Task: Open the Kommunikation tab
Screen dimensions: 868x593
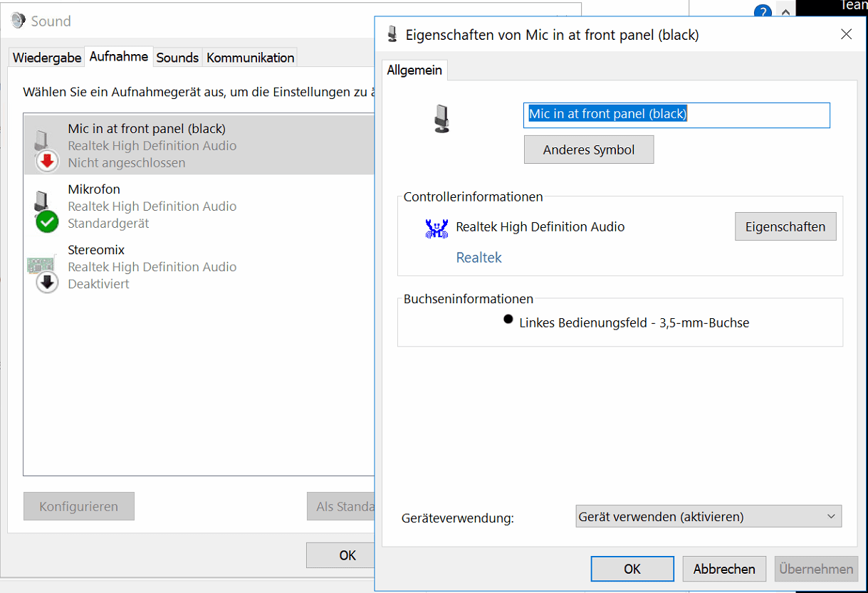Action: point(251,58)
